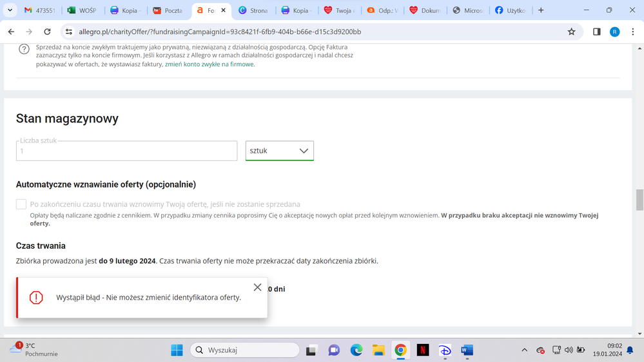Open Microsoft Edge from taskbar

point(356,350)
